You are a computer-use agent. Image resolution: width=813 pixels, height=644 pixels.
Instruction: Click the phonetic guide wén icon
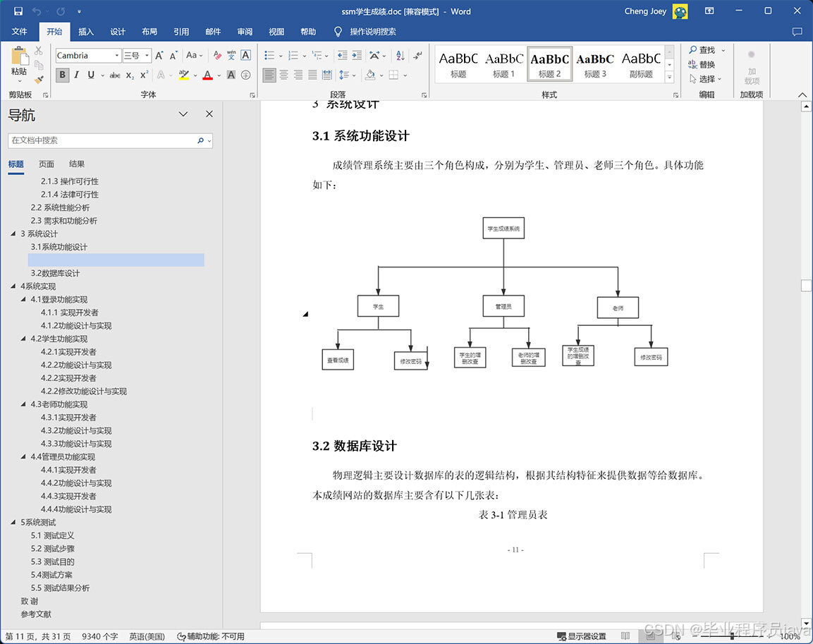[x=231, y=56]
